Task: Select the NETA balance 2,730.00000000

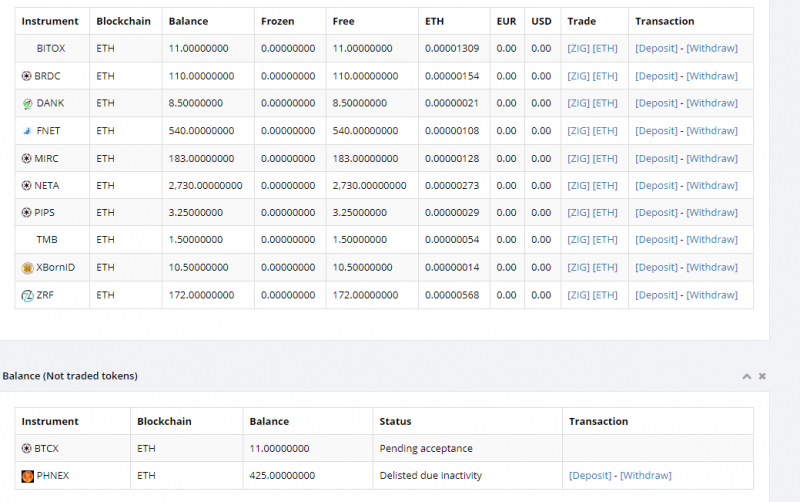Action: tap(206, 186)
